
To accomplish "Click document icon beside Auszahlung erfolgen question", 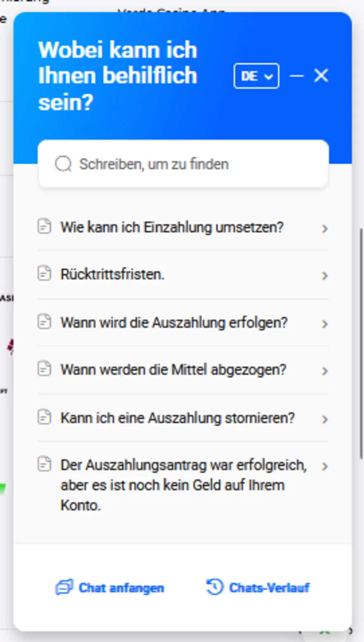I will 44,321.
